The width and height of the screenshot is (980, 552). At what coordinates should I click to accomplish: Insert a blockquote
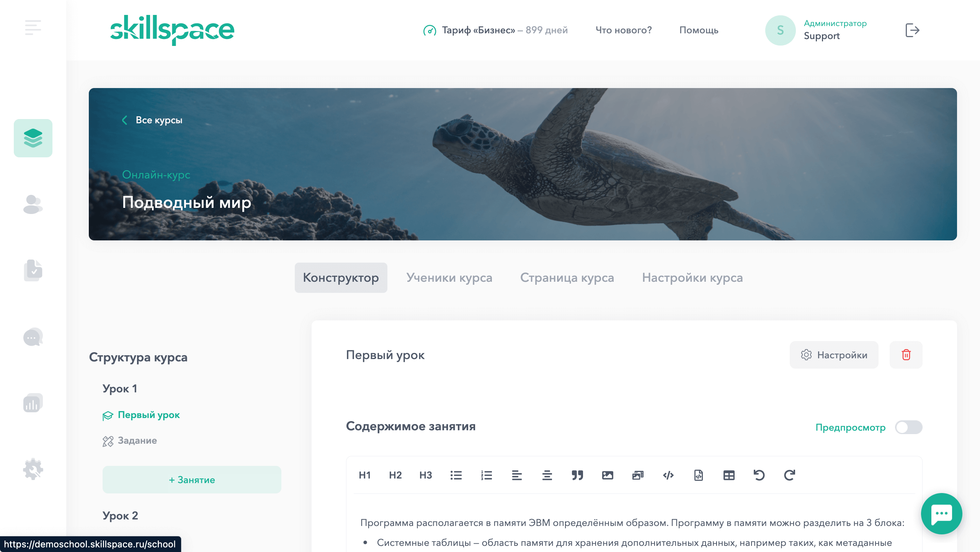click(577, 475)
